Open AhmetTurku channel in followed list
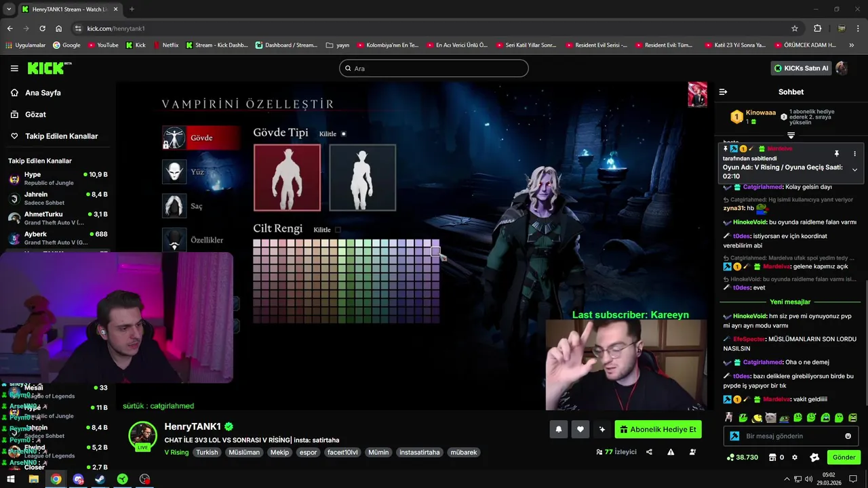868x488 pixels. click(x=58, y=218)
